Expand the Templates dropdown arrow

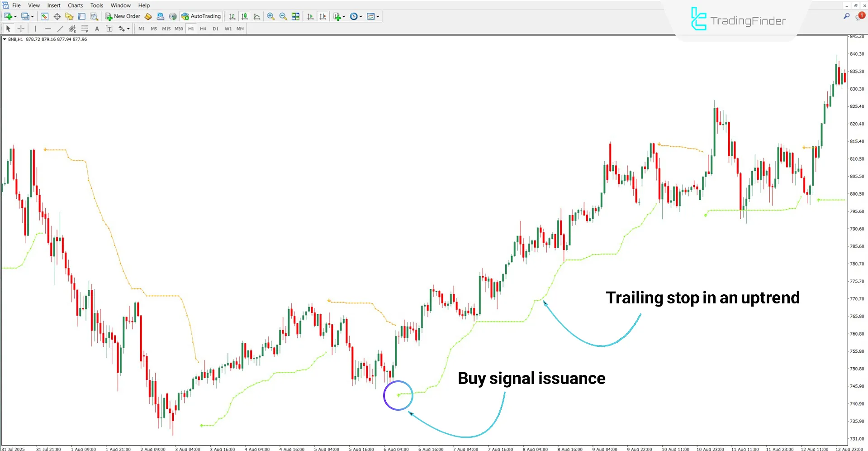(378, 17)
